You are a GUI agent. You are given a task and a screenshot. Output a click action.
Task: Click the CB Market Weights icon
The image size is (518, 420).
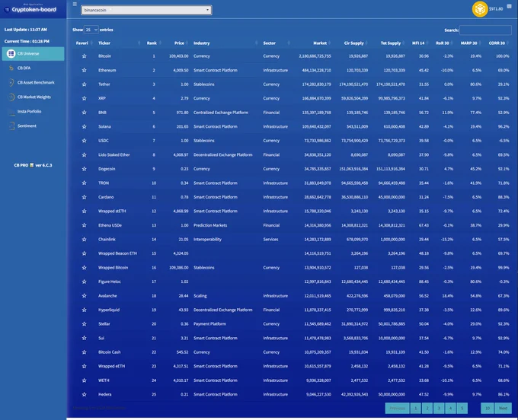[x=11, y=97]
